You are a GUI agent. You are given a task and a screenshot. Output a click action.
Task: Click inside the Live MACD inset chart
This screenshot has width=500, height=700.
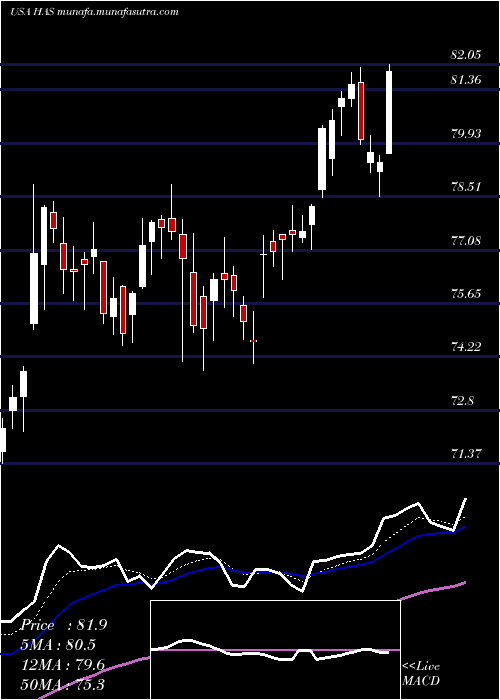pos(275,650)
